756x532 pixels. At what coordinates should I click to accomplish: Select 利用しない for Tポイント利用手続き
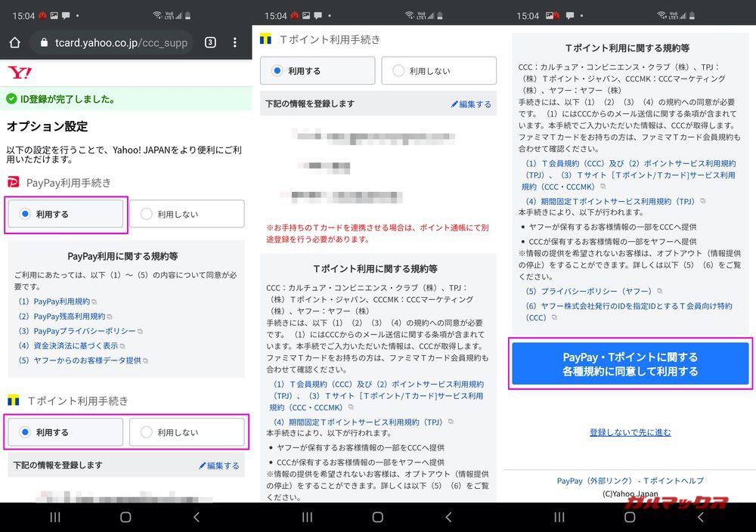coord(186,431)
